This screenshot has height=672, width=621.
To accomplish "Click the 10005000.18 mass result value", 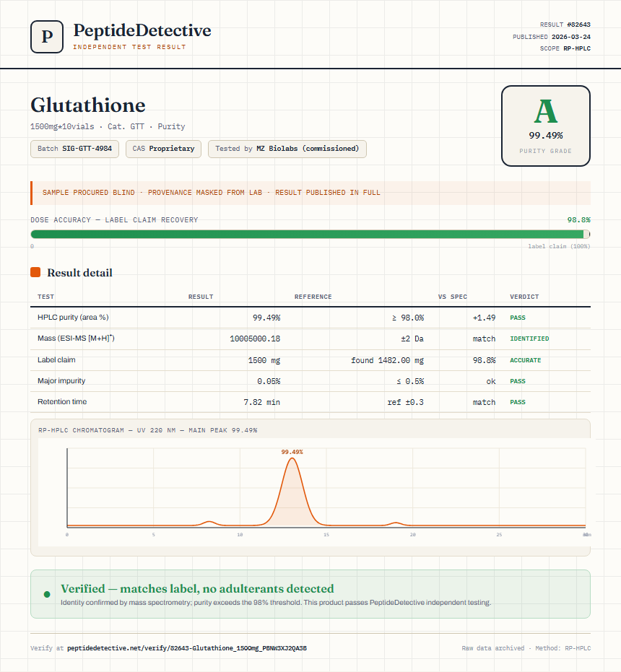I will pyautogui.click(x=255, y=339).
